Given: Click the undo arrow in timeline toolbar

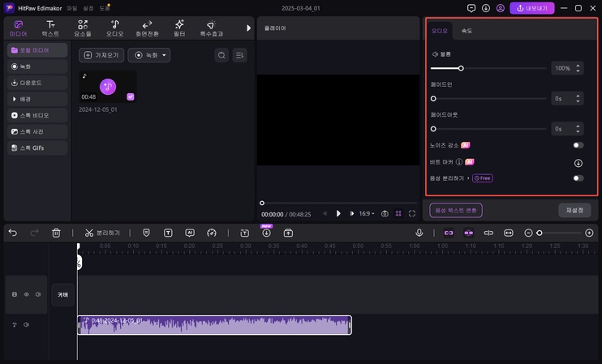Looking at the screenshot, I should pyautogui.click(x=13, y=233).
